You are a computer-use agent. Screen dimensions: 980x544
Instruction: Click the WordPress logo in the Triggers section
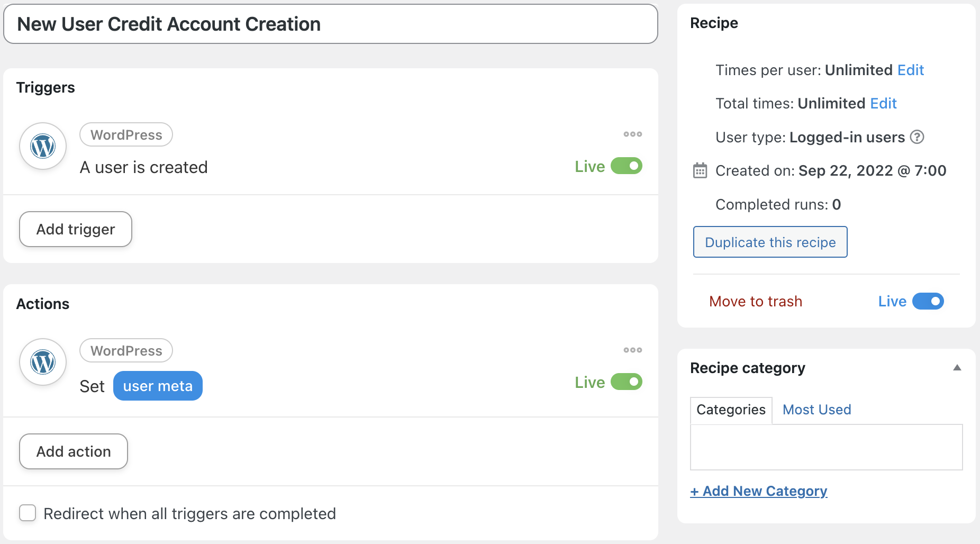[x=43, y=146]
